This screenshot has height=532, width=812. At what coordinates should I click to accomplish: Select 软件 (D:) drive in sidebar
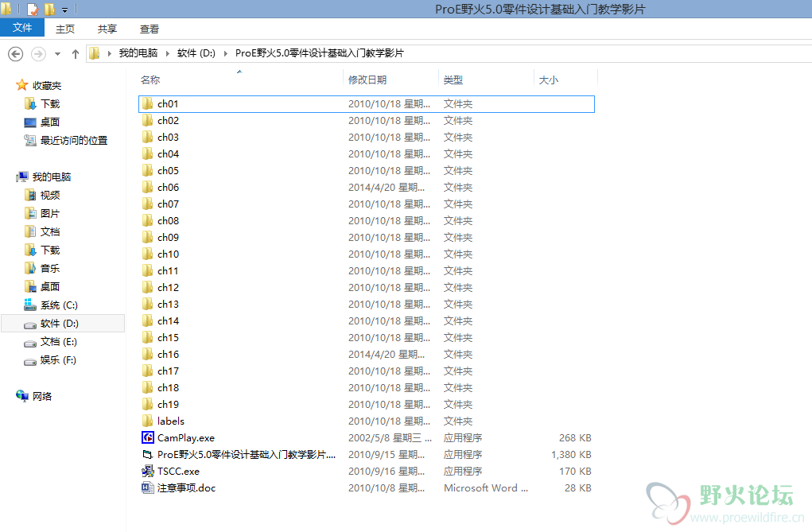point(60,323)
